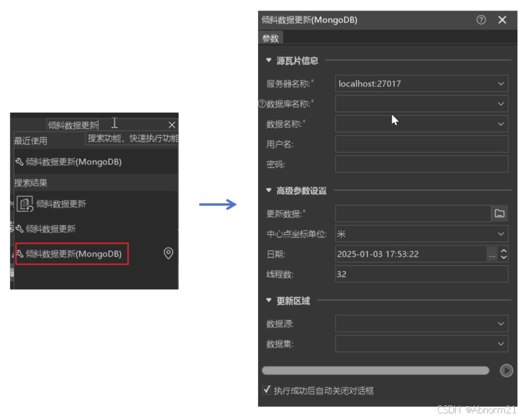Click the 线程数 field showing 32
Screen dimensions: 528x420
point(421,274)
